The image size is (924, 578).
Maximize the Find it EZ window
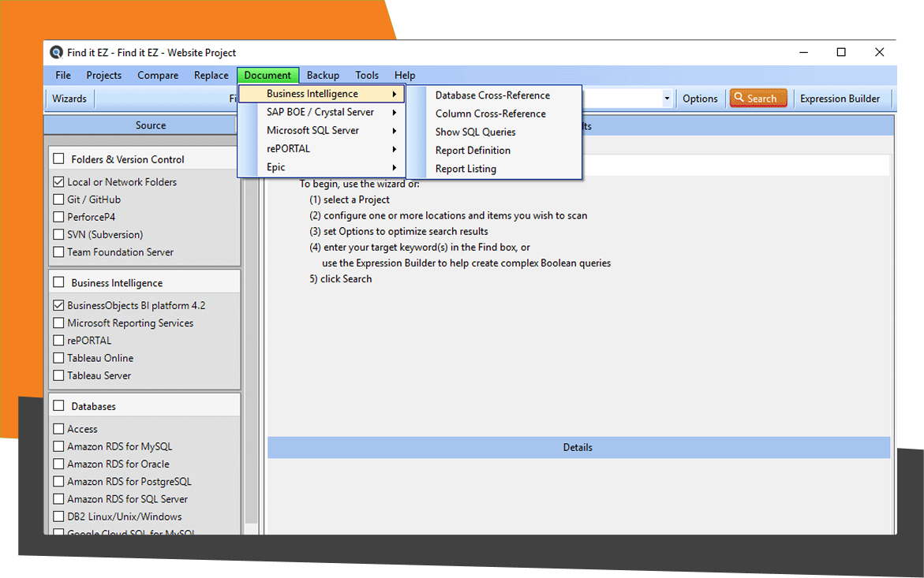(x=841, y=52)
